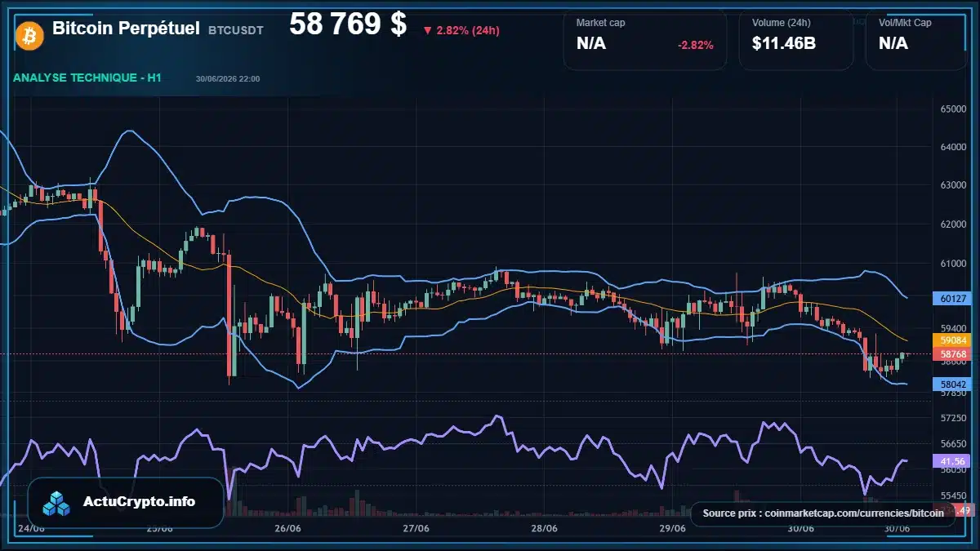
Task: Click the -2.82% value in Market cap card
Action: click(696, 45)
